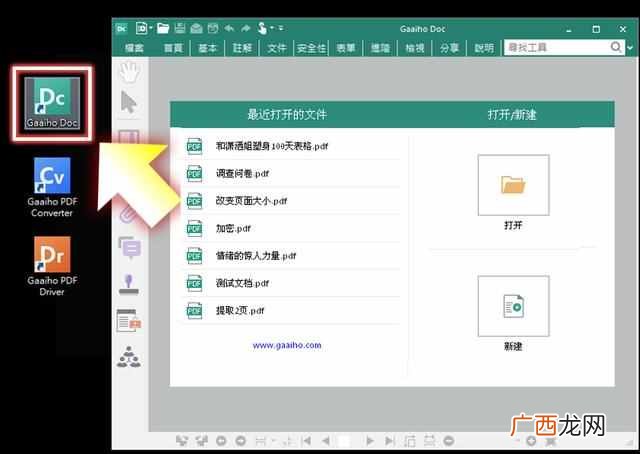Select the Gaaiho Doc desktop shortcut
Image resolution: width=640 pixels, height=454 pixels.
click(52, 103)
